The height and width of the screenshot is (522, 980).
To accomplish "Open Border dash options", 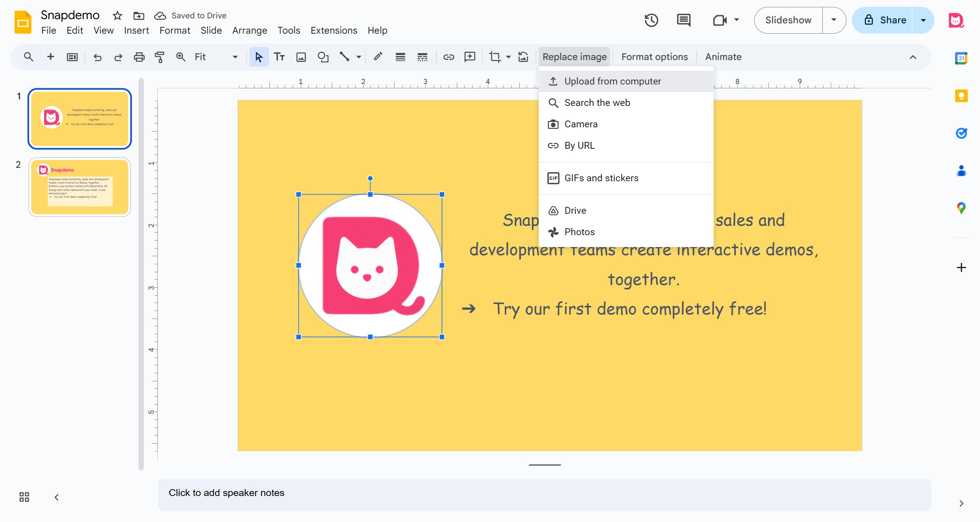I will click(x=422, y=57).
